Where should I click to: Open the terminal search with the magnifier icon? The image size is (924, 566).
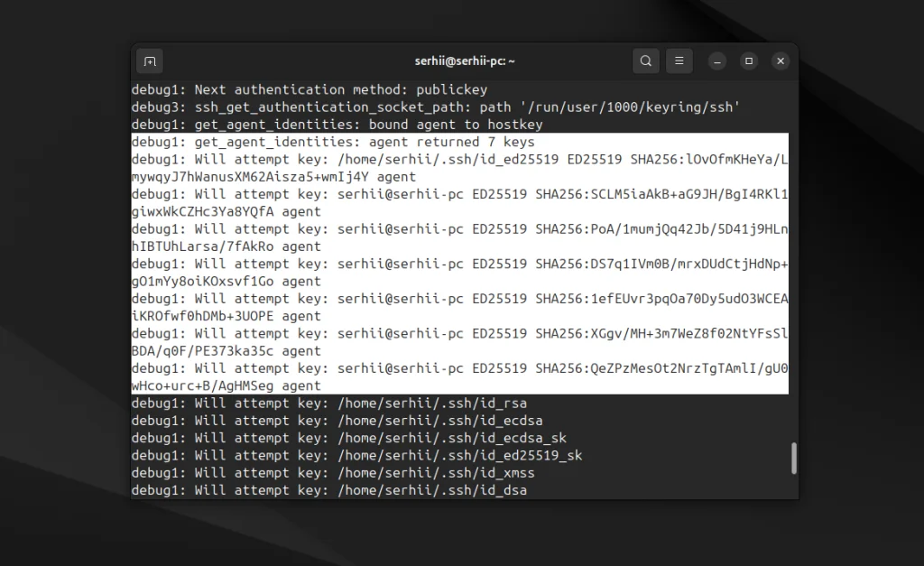tap(645, 60)
